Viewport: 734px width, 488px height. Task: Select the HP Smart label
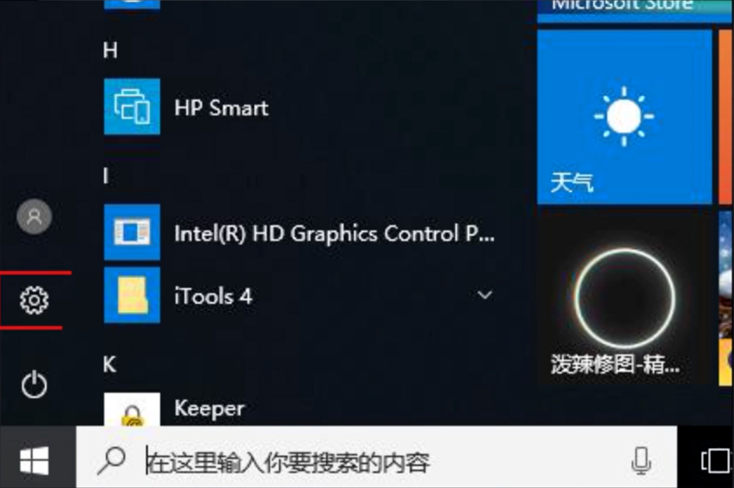[221, 108]
